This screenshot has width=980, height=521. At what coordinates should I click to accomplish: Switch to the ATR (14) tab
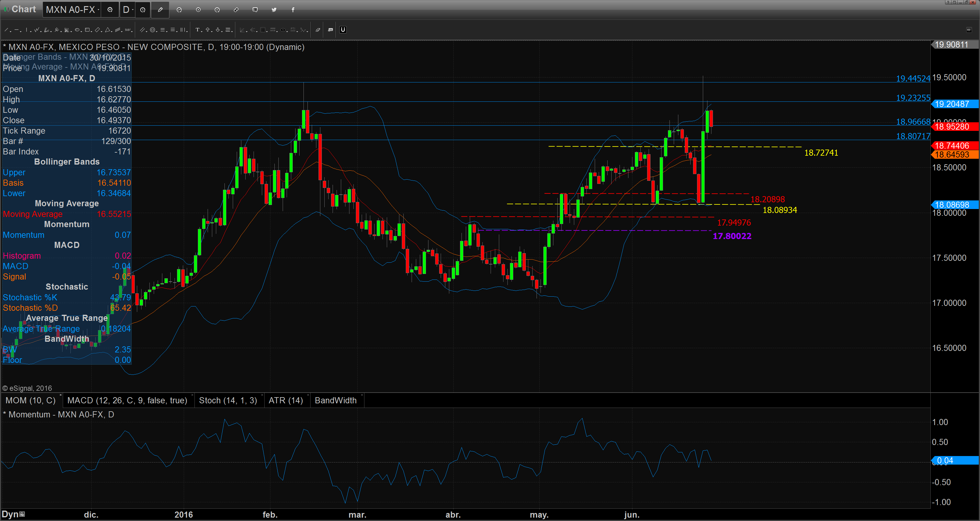tap(286, 400)
